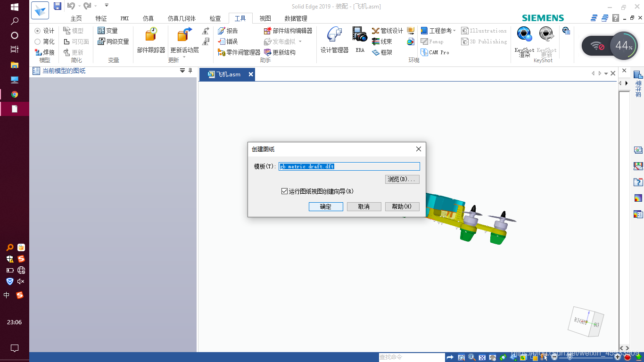The width and height of the screenshot is (644, 362).
Task: Select the Weldment (焊接) model option
Action: pyautogui.click(x=45, y=52)
